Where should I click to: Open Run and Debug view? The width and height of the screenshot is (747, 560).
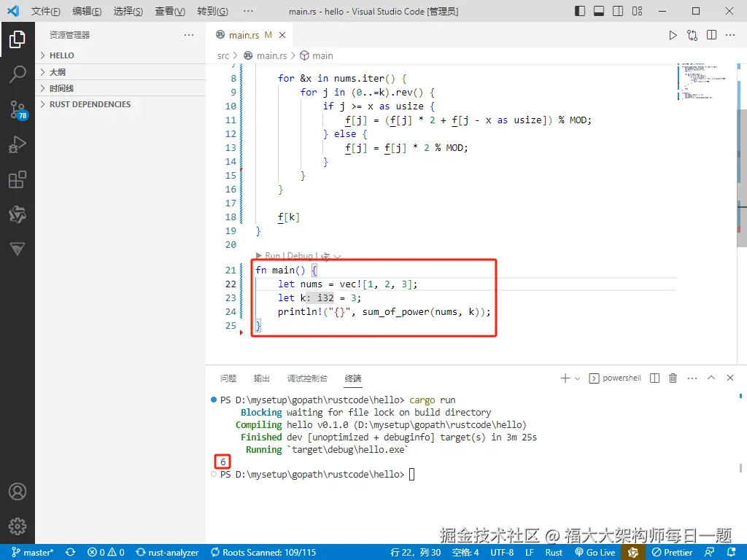click(x=18, y=144)
